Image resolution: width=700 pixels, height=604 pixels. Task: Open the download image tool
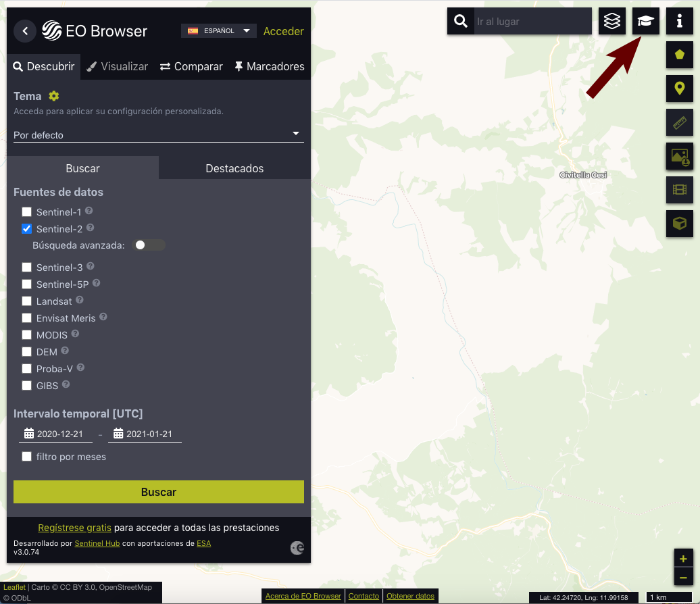679,156
